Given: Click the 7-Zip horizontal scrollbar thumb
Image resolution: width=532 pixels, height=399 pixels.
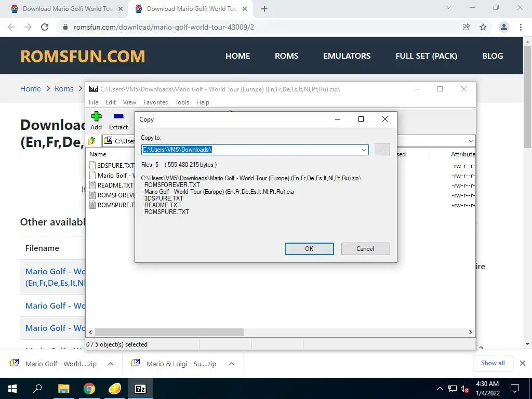Looking at the screenshot, I should point(169,332).
